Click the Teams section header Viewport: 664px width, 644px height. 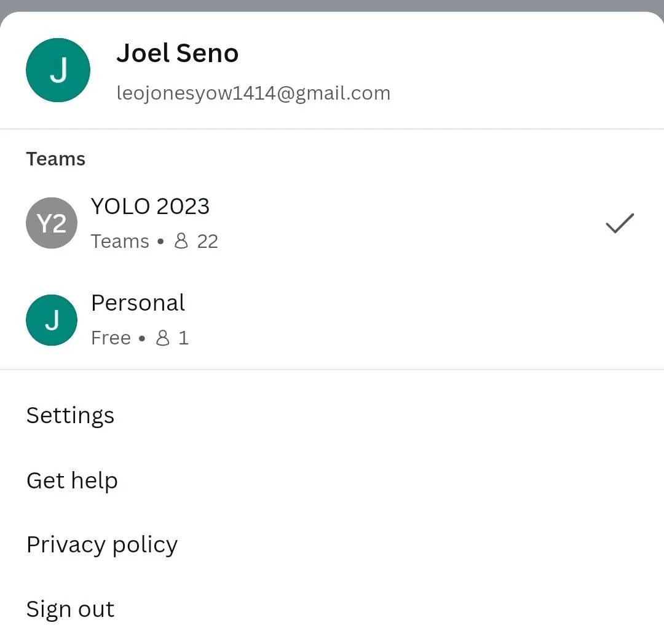(55, 159)
